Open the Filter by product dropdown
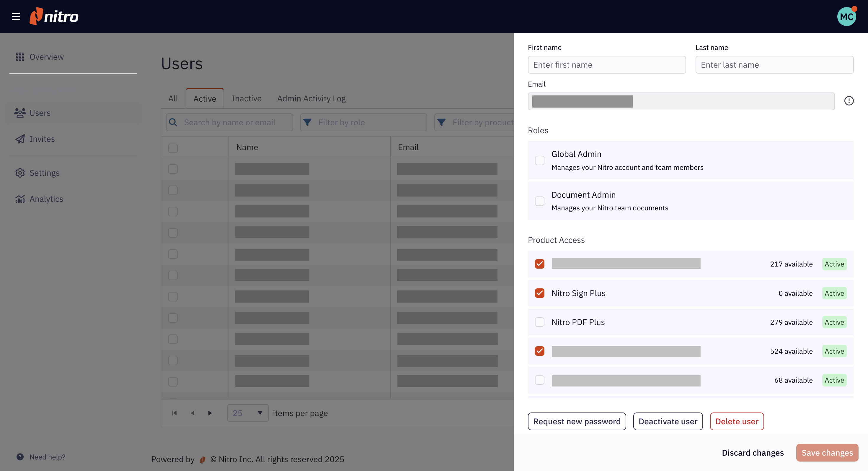Viewport: 868px width, 471px height. pyautogui.click(x=475, y=122)
